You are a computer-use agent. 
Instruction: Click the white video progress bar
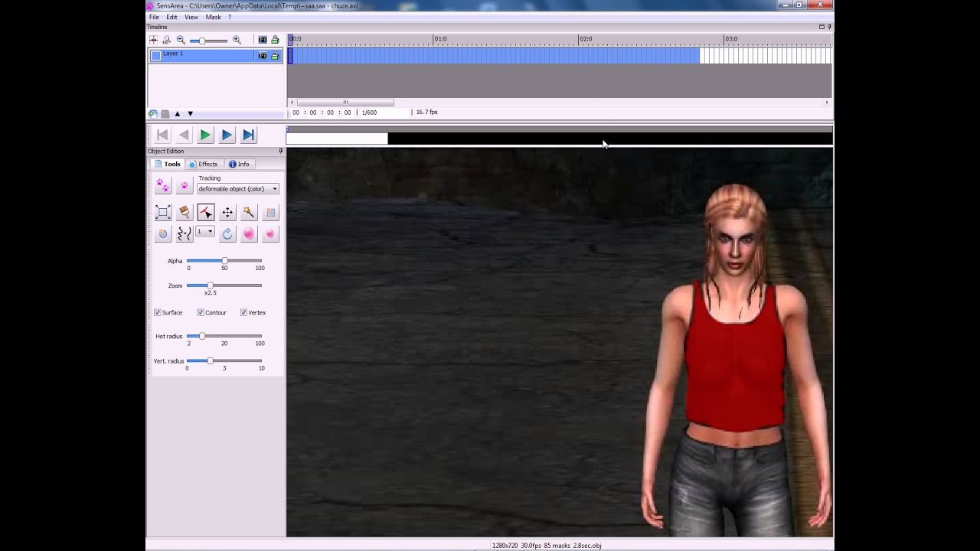[337, 139]
